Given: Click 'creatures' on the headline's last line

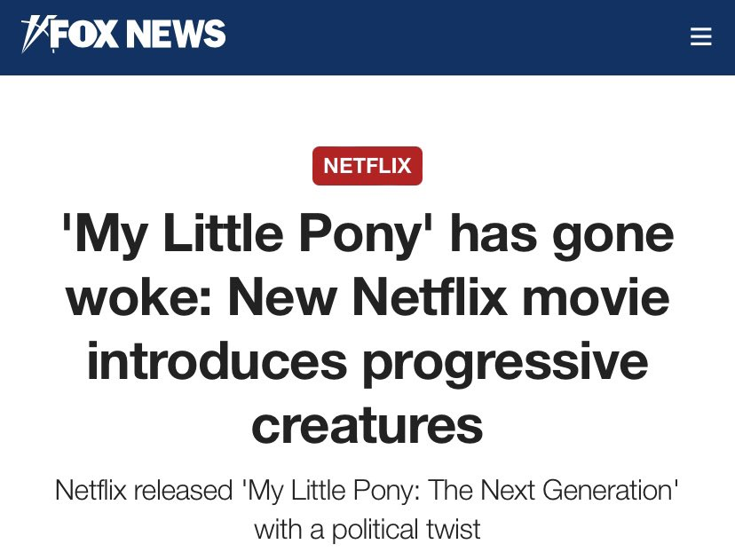Looking at the screenshot, I should [367, 424].
